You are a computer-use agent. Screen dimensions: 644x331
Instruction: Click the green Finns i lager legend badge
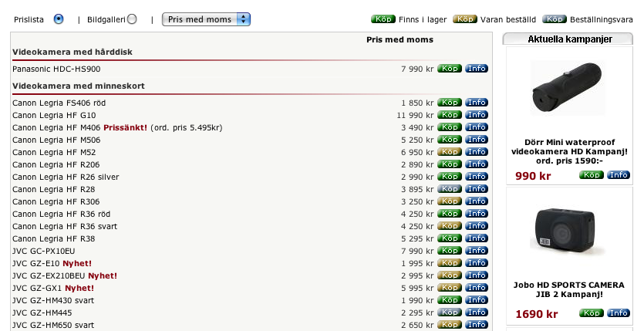click(383, 19)
